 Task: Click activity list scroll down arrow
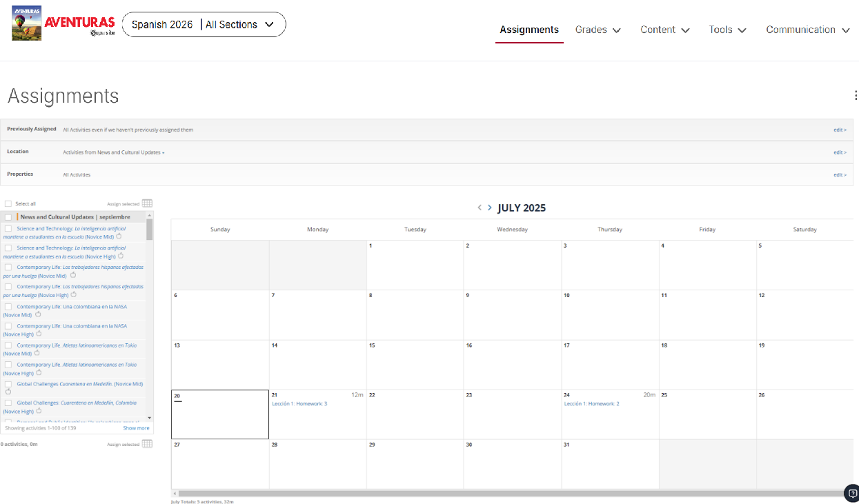(150, 419)
